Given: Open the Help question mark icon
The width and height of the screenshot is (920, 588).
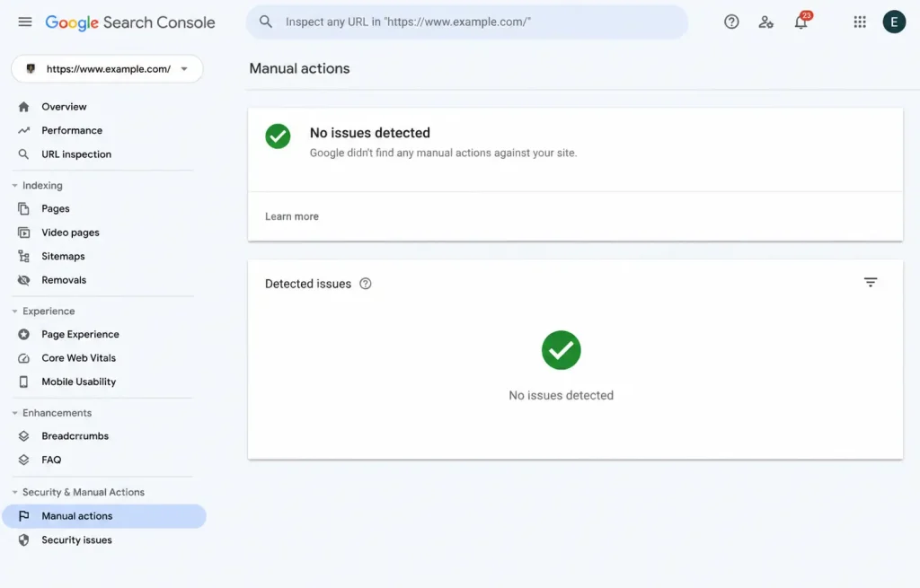Looking at the screenshot, I should 731,22.
